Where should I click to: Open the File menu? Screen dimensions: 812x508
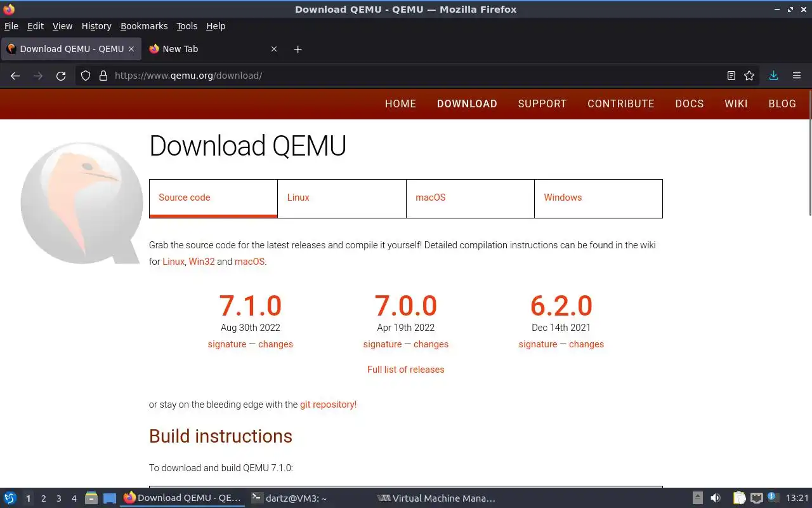click(11, 26)
